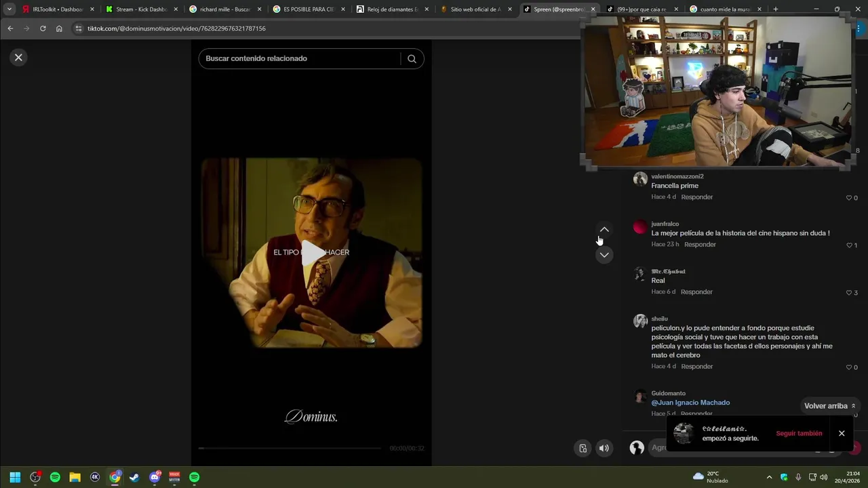Like sheilu's comment heart
868x488 pixels.
click(x=848, y=367)
